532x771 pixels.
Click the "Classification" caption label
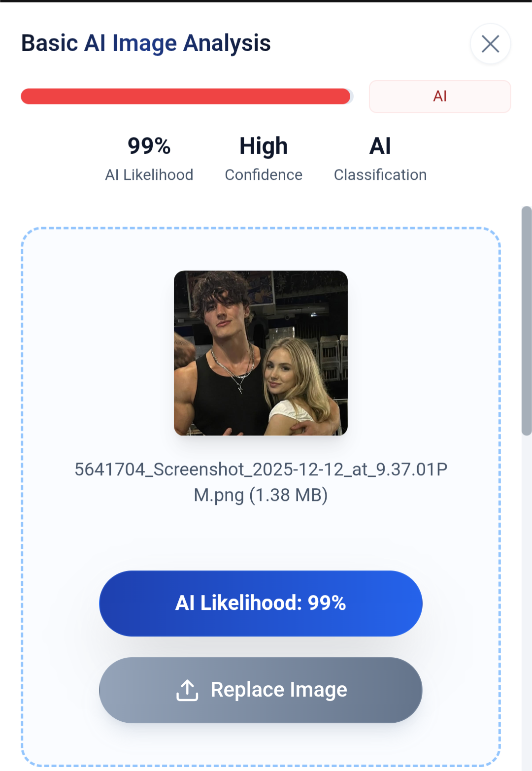pyautogui.click(x=380, y=175)
